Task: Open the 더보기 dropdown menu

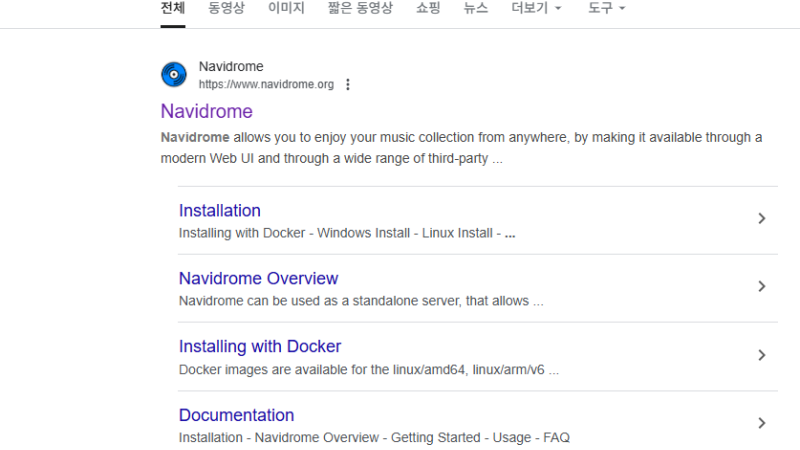Action: click(536, 8)
